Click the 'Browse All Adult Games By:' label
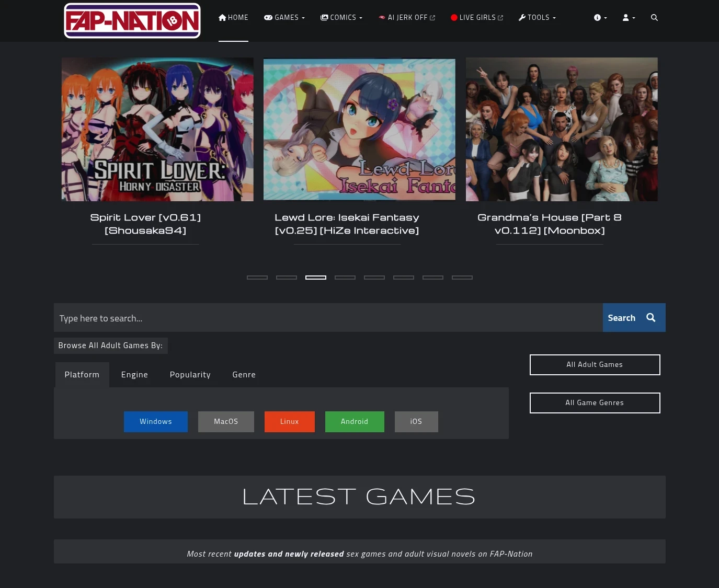This screenshot has height=588, width=719. 110,345
